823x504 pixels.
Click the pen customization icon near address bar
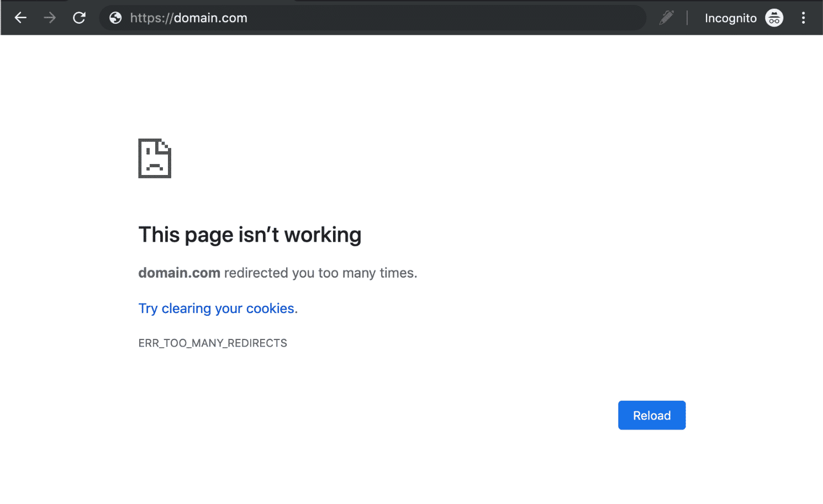[666, 17]
